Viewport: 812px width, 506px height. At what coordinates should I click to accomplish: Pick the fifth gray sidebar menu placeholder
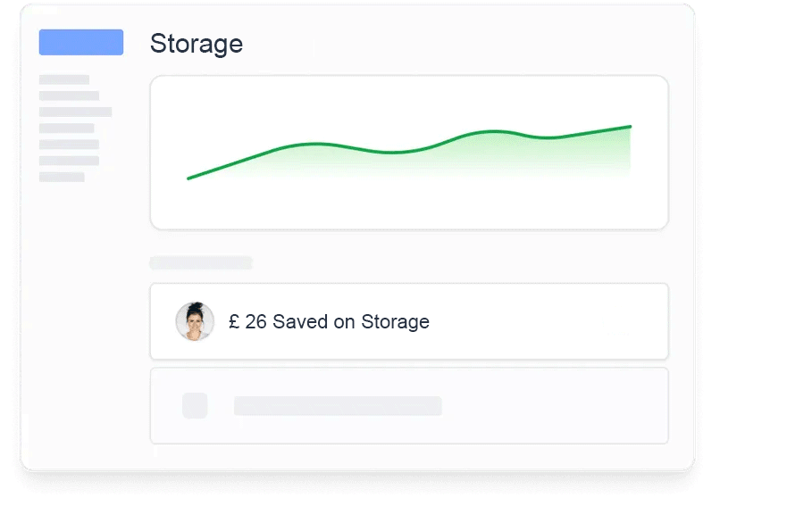tap(69, 145)
